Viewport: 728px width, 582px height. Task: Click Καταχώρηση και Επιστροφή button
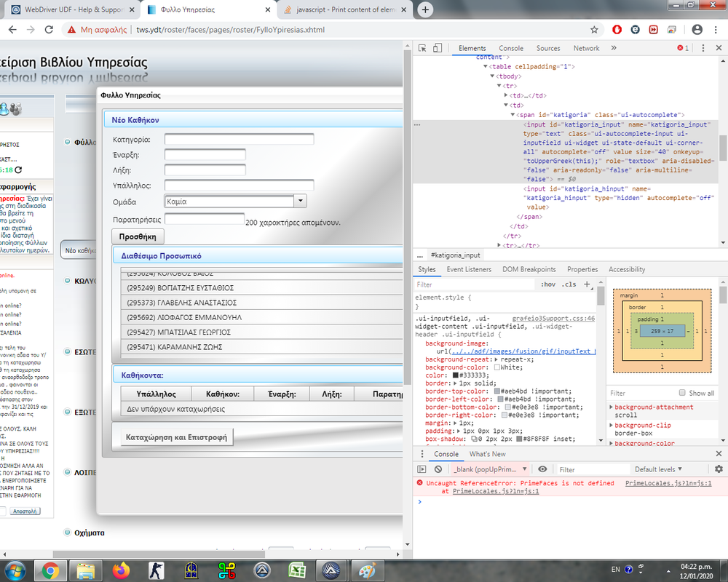[x=176, y=437]
